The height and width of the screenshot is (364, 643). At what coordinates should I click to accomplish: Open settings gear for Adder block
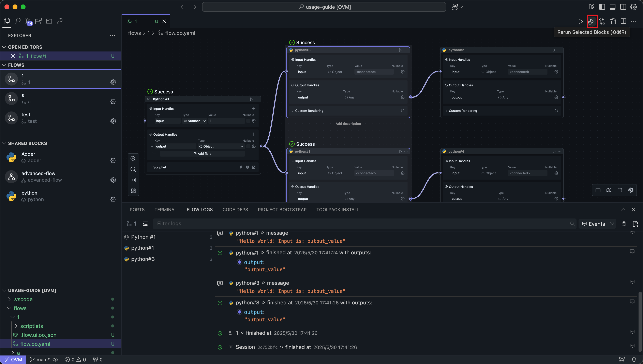pyautogui.click(x=113, y=160)
